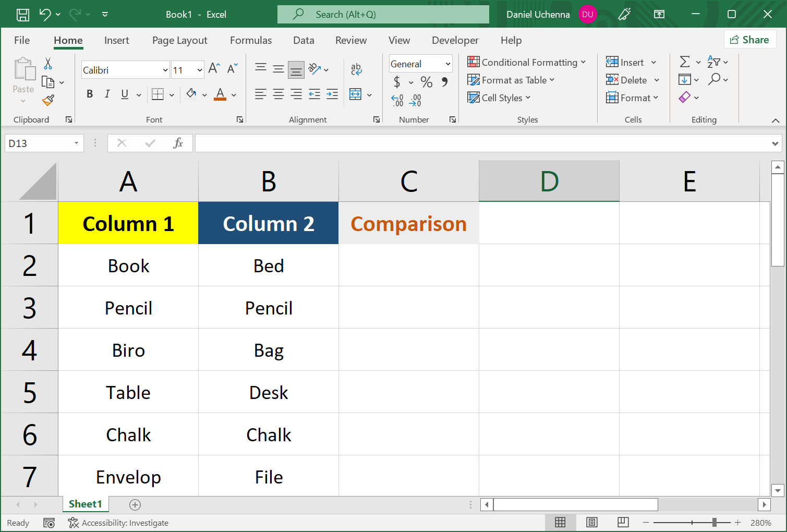This screenshot has height=532, width=787.
Task: Select the Italic formatting icon
Action: click(x=107, y=94)
